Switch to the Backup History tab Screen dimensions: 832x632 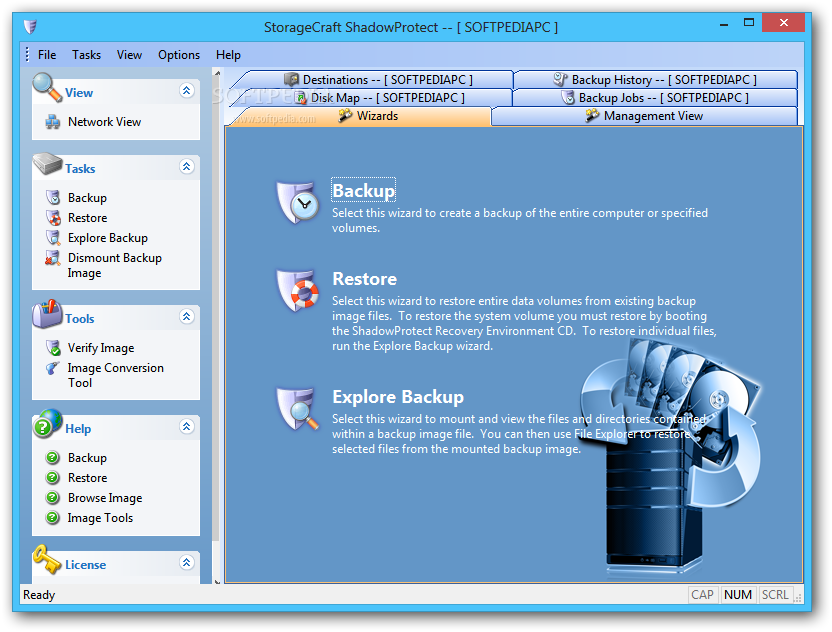(655, 80)
